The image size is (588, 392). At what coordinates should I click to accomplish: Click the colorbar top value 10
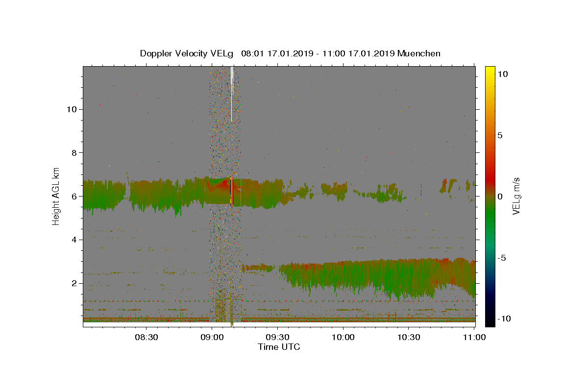[x=502, y=74]
